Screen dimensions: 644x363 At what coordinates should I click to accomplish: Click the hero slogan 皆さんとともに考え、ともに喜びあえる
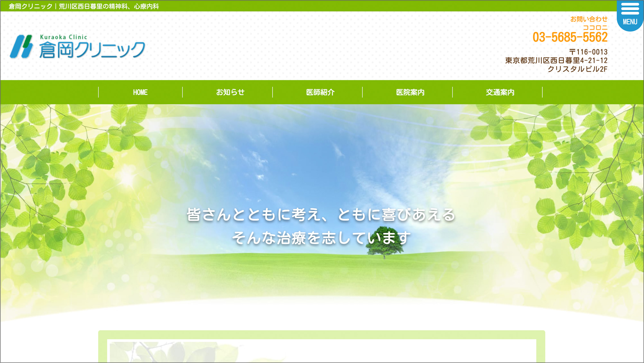321,214
